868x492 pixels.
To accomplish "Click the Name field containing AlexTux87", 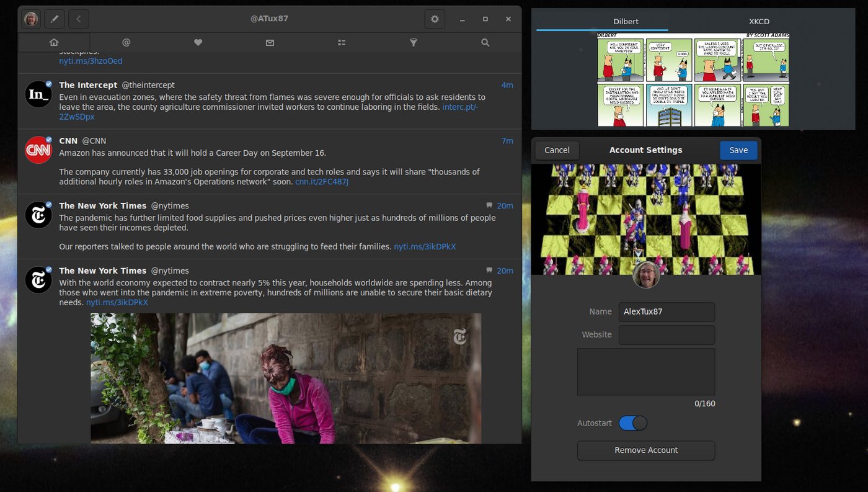I will [666, 312].
